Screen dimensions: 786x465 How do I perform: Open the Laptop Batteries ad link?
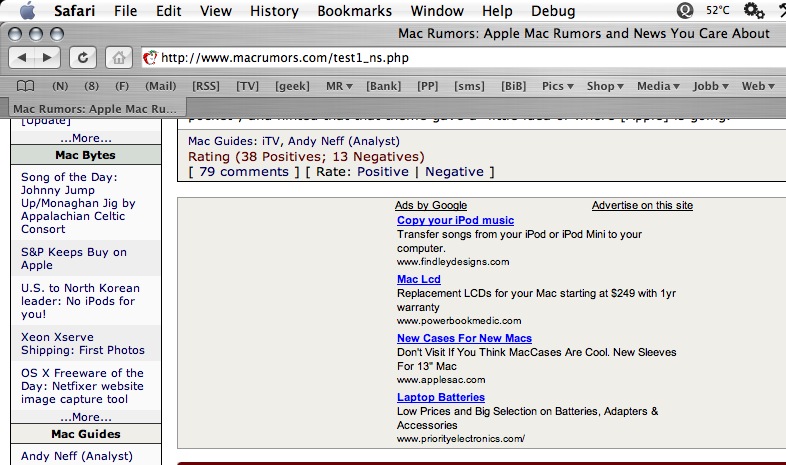click(441, 397)
